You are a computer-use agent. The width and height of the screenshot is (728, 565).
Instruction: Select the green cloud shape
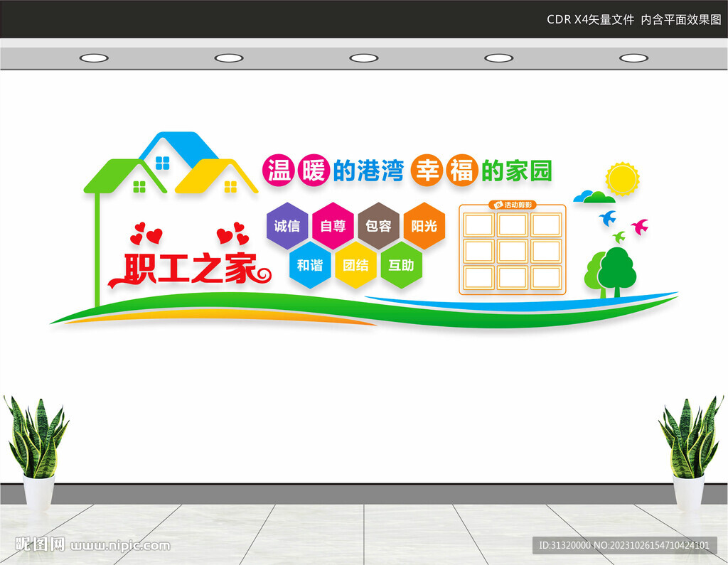[x=599, y=198]
